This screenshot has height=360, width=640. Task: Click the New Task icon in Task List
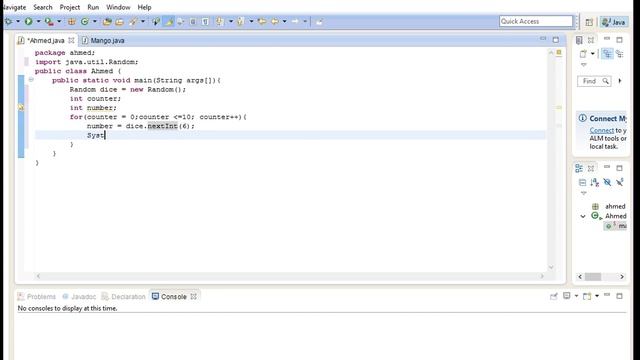583,54
